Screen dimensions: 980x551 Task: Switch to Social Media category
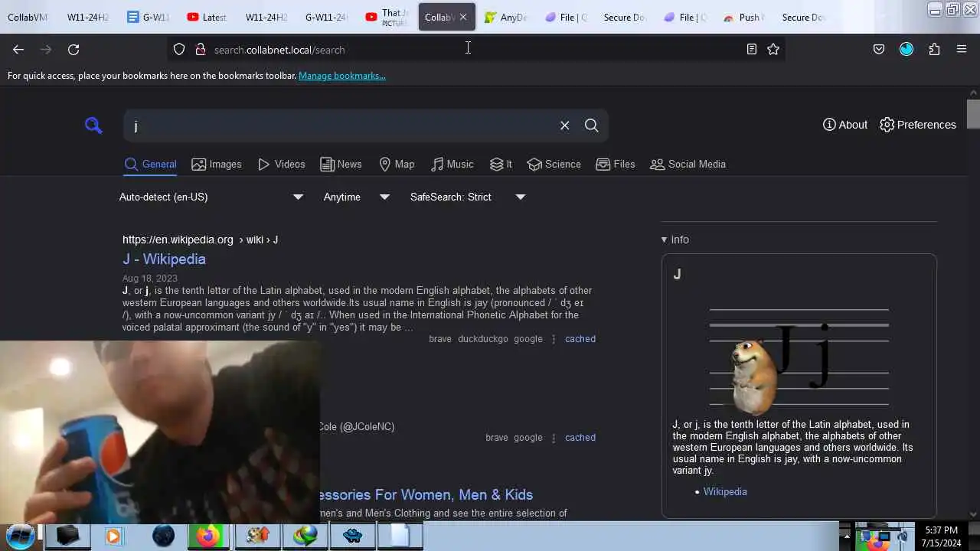pos(688,164)
